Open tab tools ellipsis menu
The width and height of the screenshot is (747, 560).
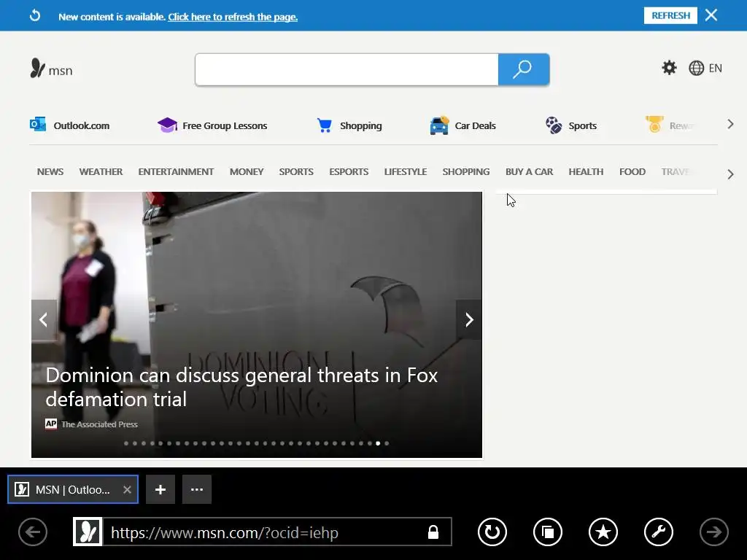(x=197, y=489)
